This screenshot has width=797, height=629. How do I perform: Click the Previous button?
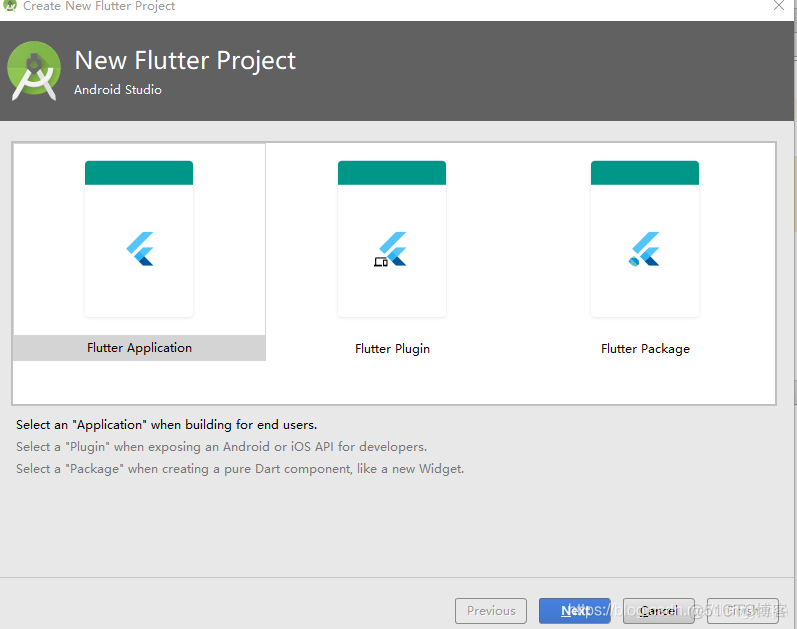coord(491,611)
